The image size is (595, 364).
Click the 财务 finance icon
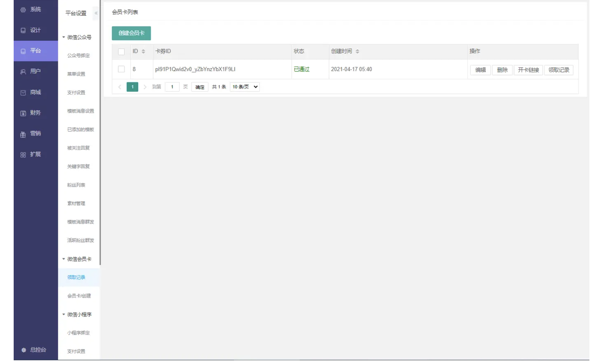pyautogui.click(x=23, y=113)
